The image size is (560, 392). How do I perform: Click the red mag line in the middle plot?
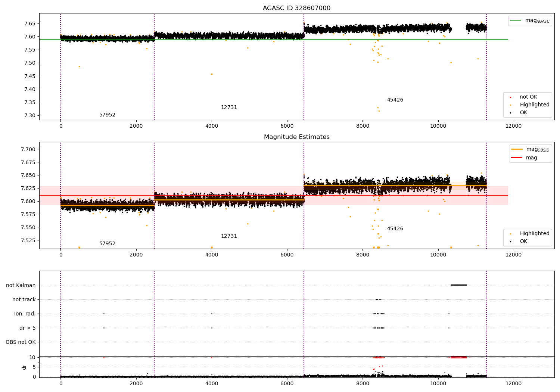pyautogui.click(x=273, y=195)
